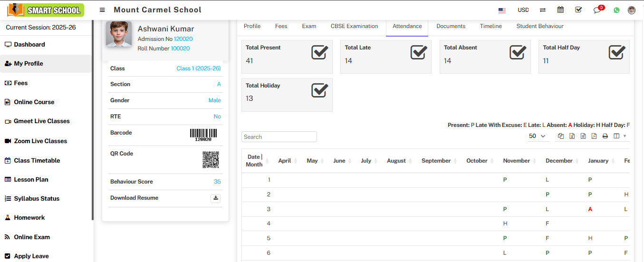
Task: Expand the column visibility dropdown
Action: click(620, 136)
